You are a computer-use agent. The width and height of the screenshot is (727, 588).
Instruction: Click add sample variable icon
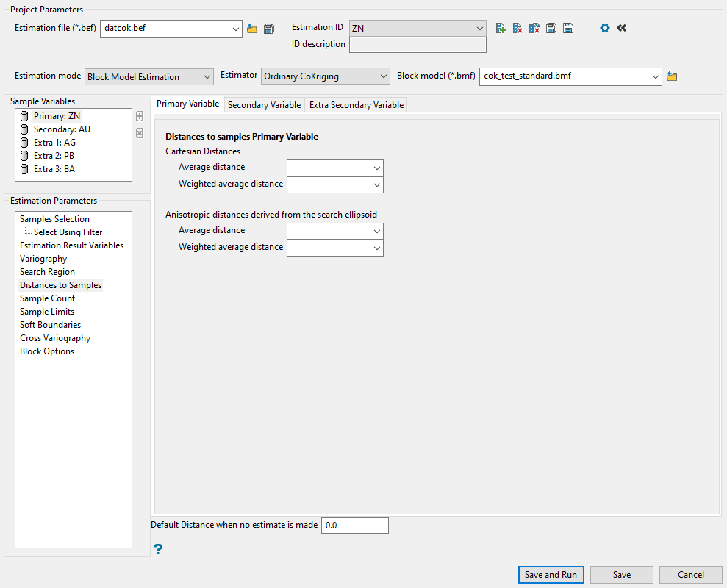(x=140, y=116)
